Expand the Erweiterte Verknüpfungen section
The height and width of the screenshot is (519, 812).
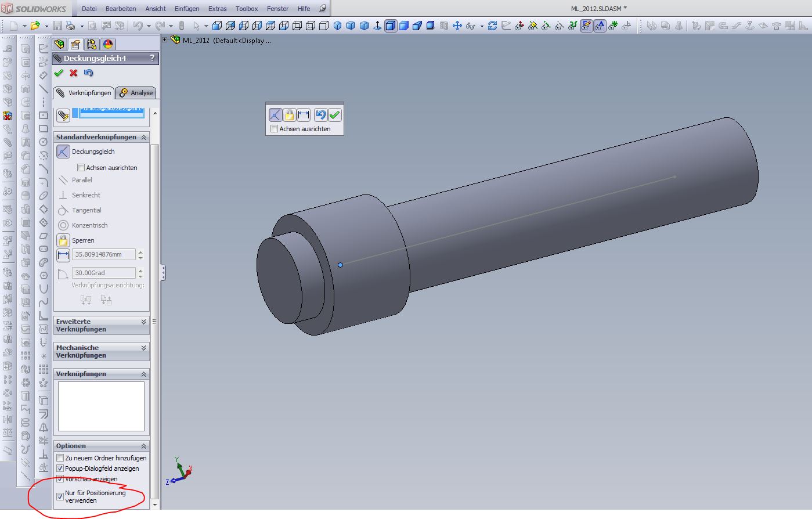143,322
